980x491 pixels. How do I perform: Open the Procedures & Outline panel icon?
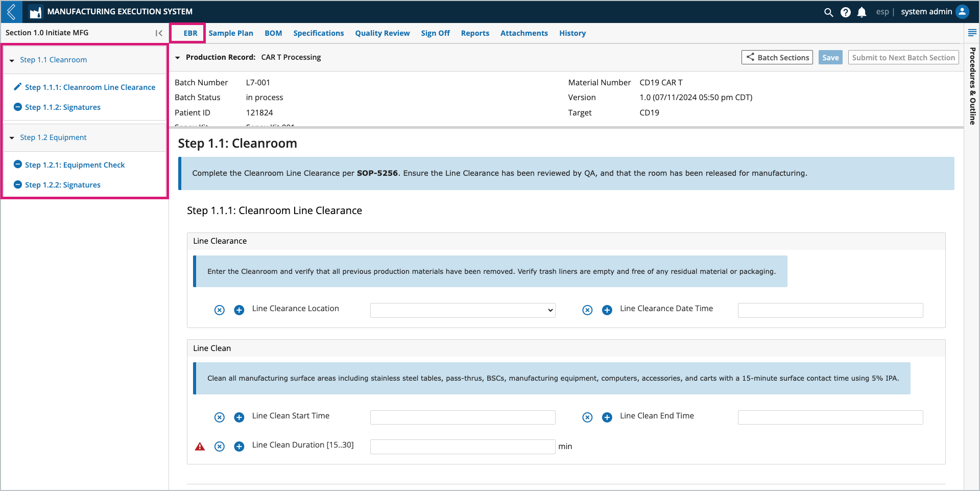(x=972, y=33)
